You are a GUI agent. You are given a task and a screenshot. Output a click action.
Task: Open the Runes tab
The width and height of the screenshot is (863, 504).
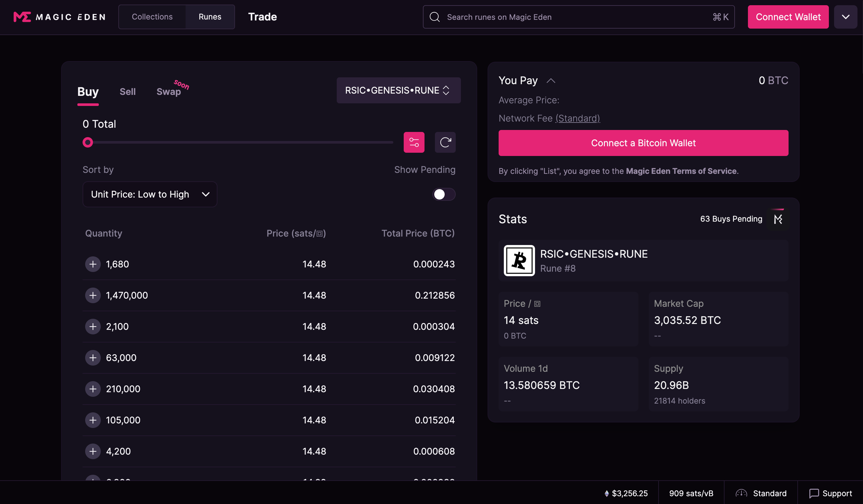[210, 17]
